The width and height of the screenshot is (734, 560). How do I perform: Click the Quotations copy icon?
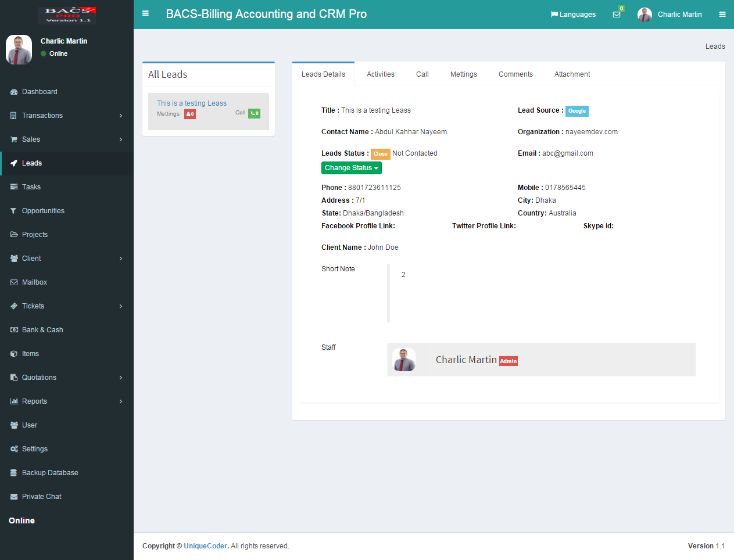coord(14,378)
